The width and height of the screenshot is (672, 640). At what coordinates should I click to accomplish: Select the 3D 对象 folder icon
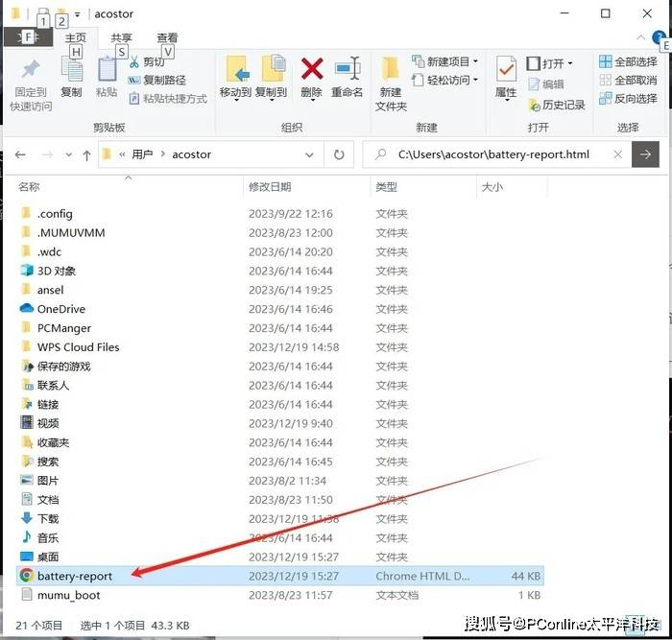click(x=27, y=271)
